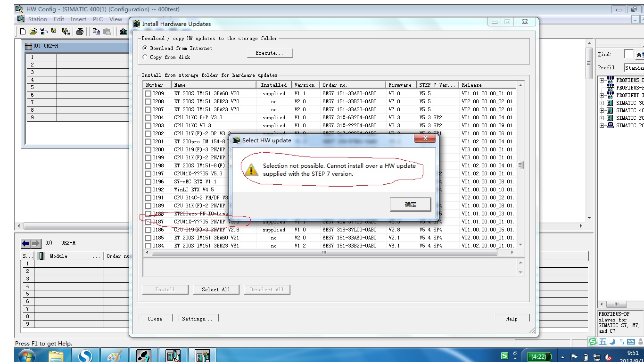Click the binoculars search icon beside Find
Screen dimensions: 644x362
tap(640, 55)
